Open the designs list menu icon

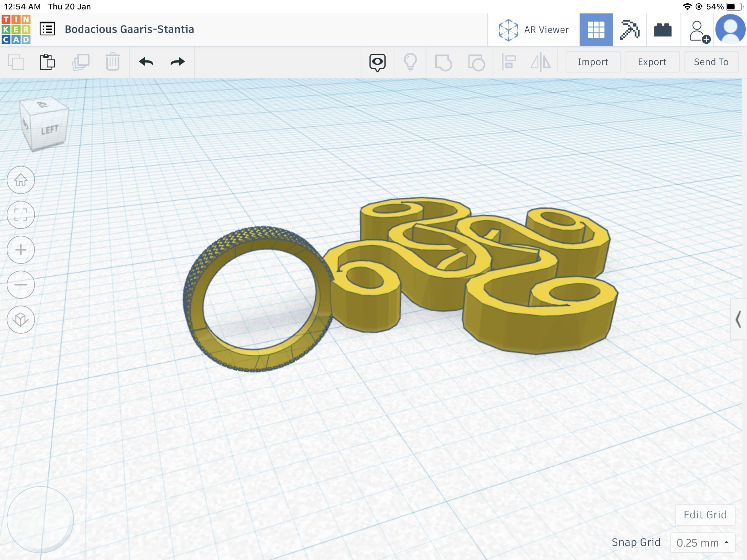[x=47, y=29]
